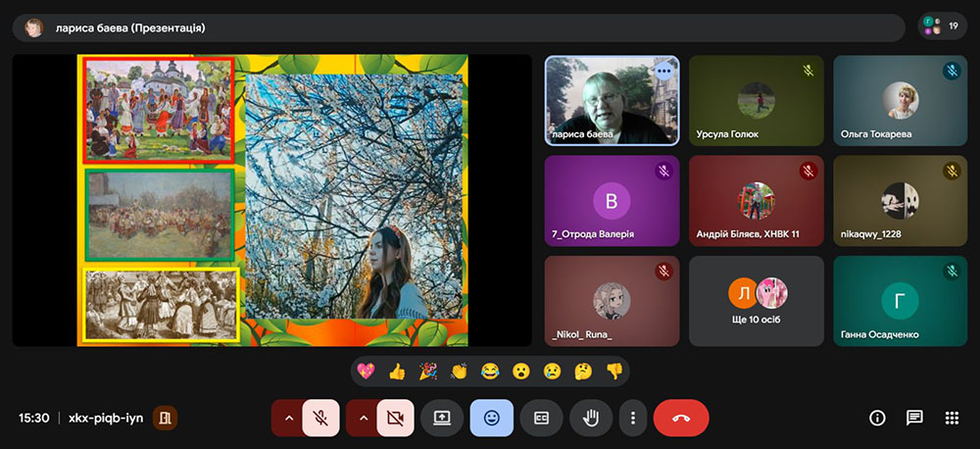Toggle the muted microphone button
The image size is (980, 449).
tap(320, 418)
